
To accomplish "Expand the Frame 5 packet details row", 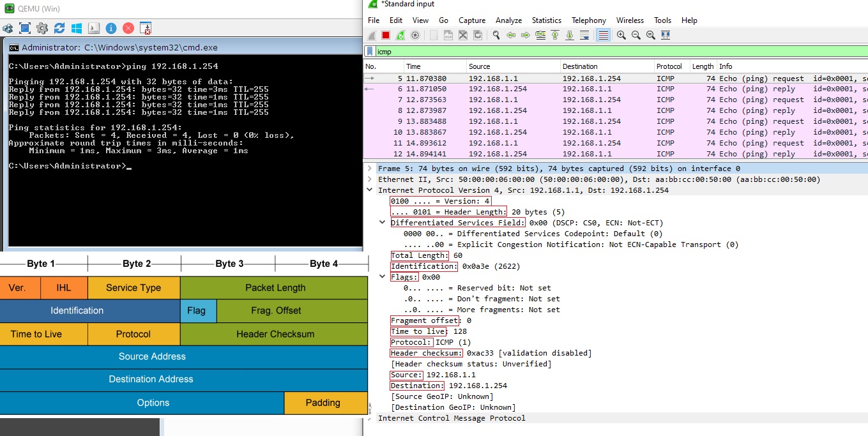I will pos(369,168).
